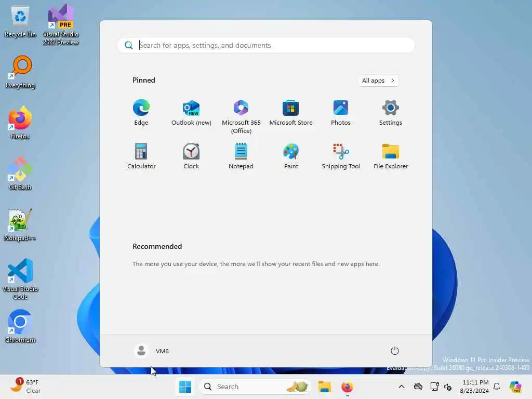Open Microsoft 365 (Office) app
Image resolution: width=532 pixels, height=399 pixels.
point(241,117)
